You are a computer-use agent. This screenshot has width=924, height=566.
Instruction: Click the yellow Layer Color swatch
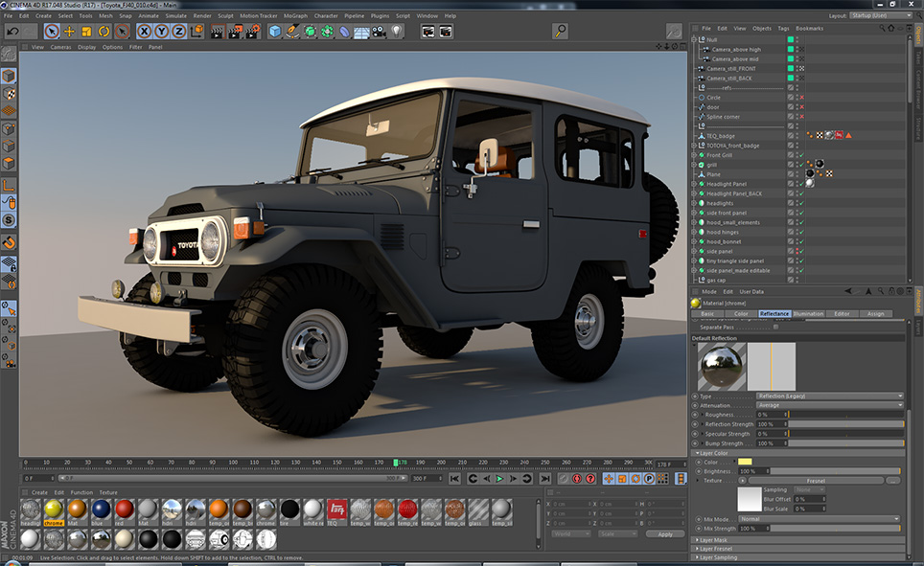pos(745,462)
